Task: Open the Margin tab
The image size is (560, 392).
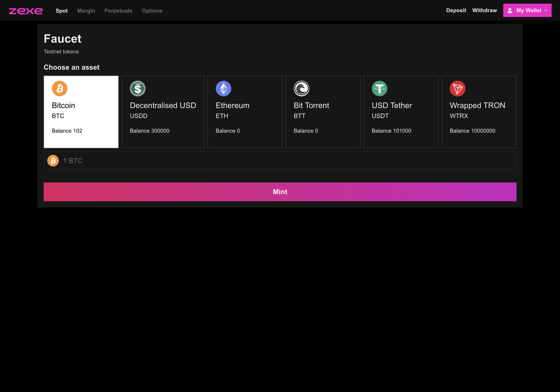Action: [86, 11]
